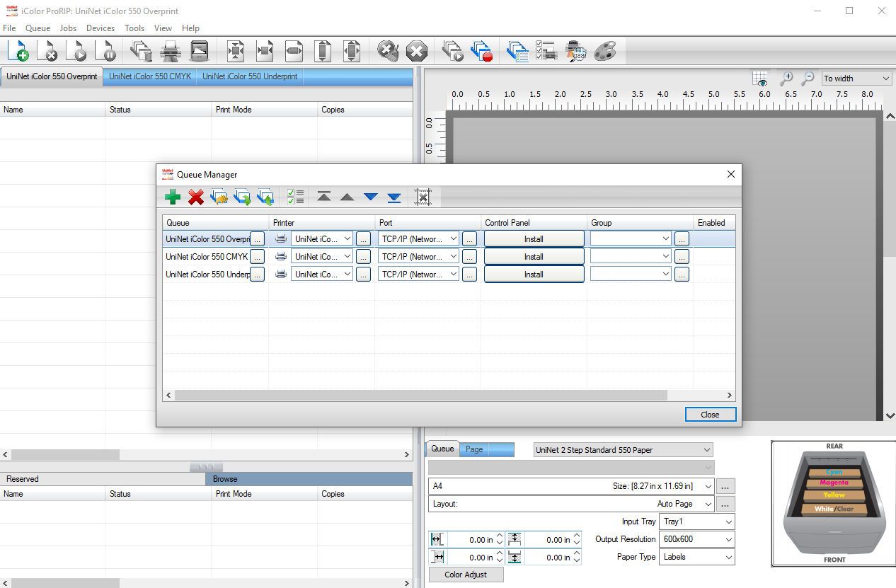
Task: Click the red X Delete Queue icon
Action: pyautogui.click(x=196, y=197)
